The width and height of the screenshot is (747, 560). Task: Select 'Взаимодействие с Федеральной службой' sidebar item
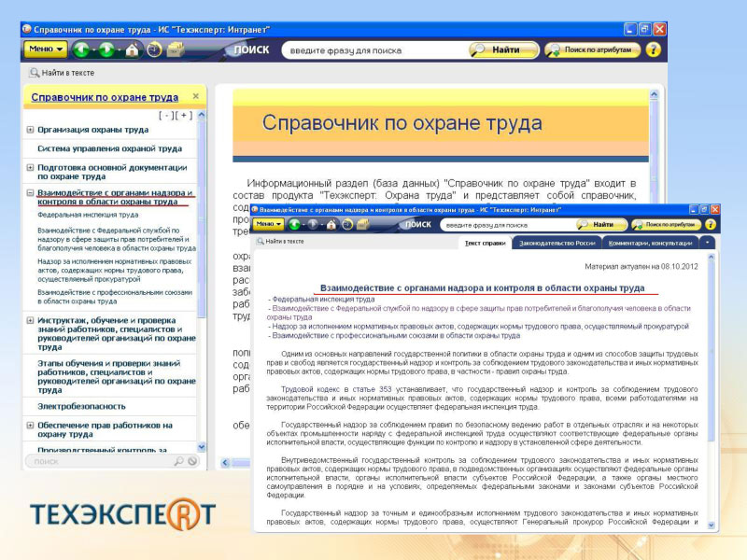click(117, 239)
